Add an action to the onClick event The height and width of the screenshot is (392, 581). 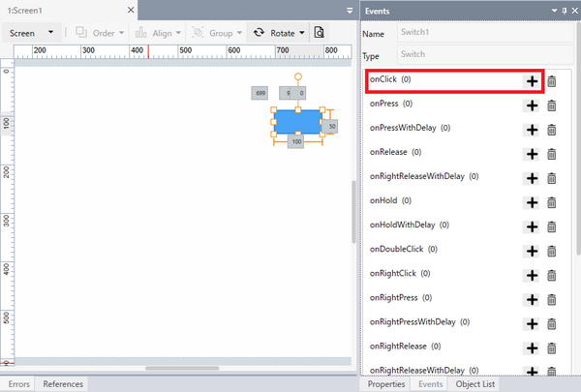pos(532,81)
